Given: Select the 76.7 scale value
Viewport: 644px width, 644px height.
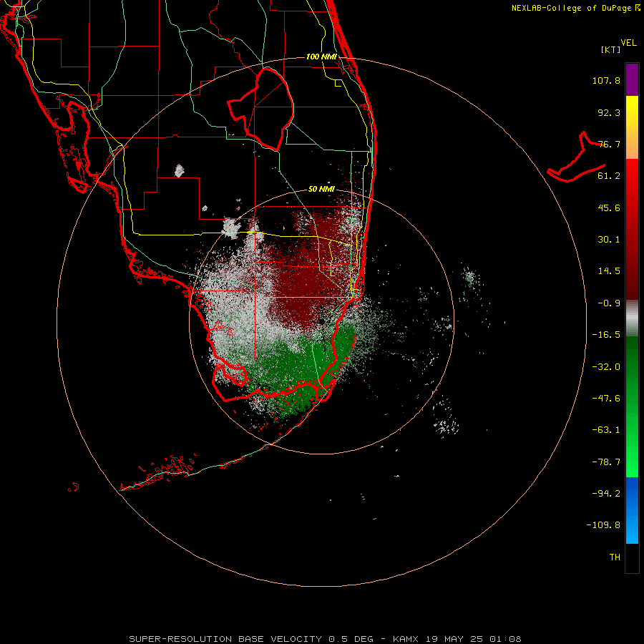Looking at the screenshot, I should coord(609,144).
